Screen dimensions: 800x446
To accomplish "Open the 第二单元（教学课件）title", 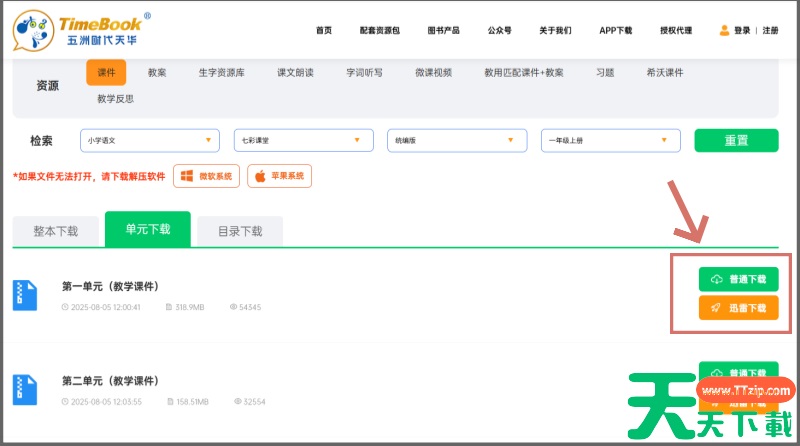I will (110, 381).
